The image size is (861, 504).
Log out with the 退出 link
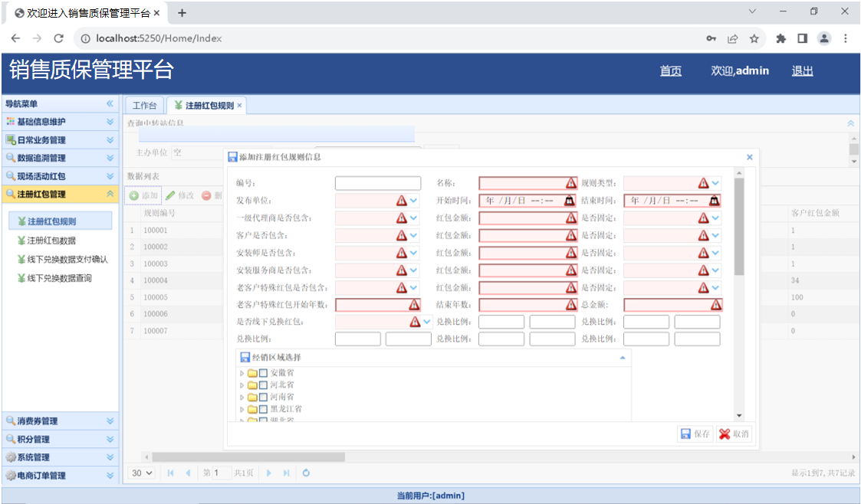pyautogui.click(x=802, y=70)
